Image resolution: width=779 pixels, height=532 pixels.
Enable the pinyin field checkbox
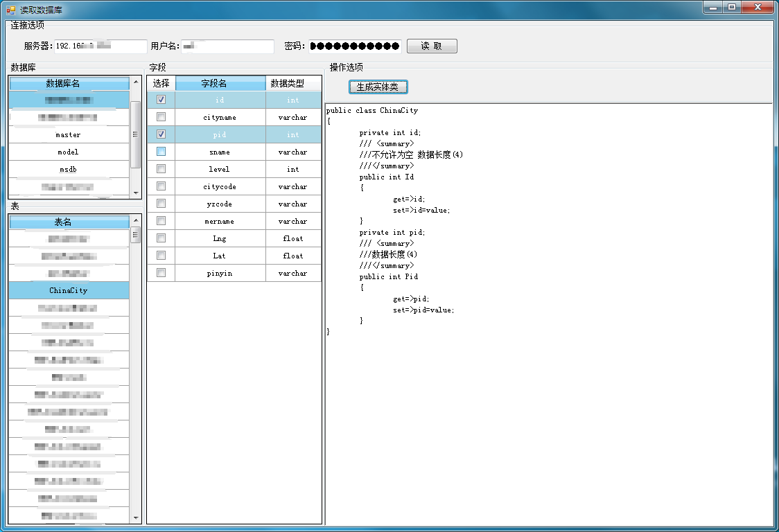click(161, 273)
